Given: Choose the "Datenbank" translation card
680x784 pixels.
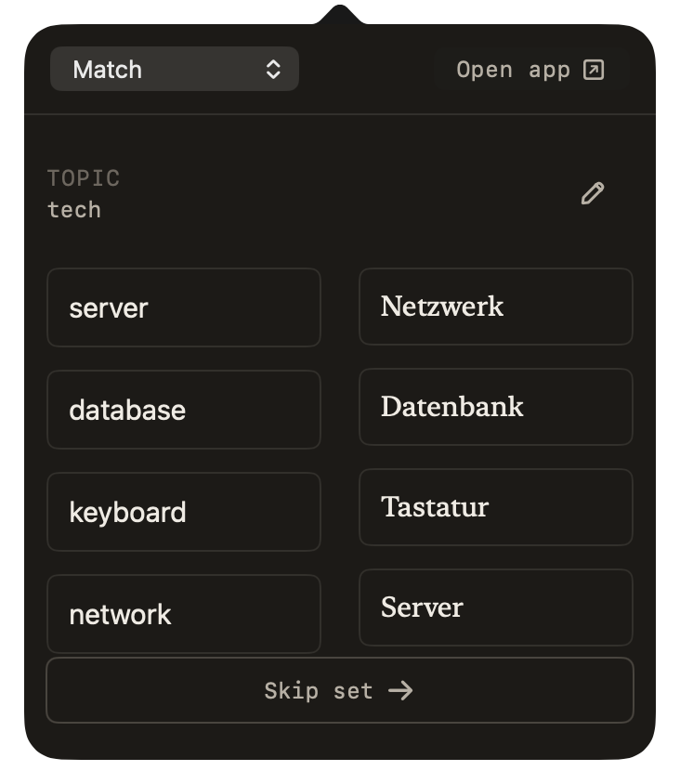Looking at the screenshot, I should (496, 407).
